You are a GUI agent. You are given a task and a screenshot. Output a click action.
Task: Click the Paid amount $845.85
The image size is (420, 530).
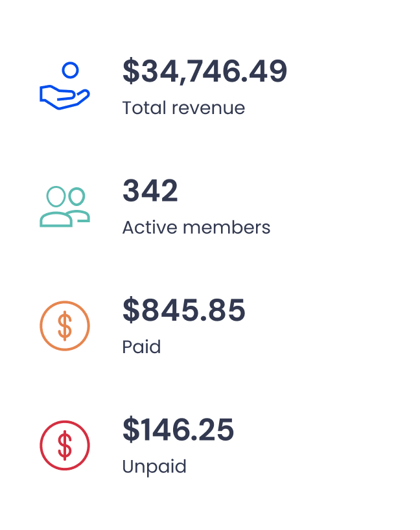(x=184, y=311)
